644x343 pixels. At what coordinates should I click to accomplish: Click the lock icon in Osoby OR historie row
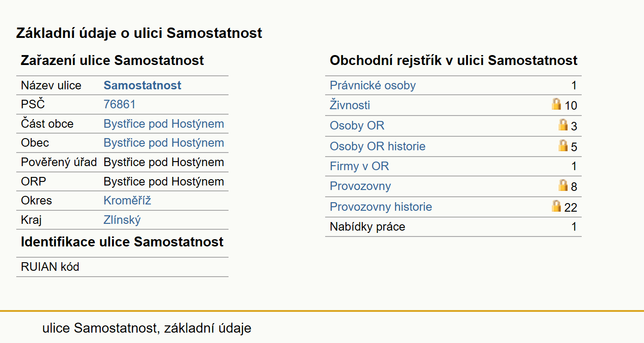pos(563,145)
